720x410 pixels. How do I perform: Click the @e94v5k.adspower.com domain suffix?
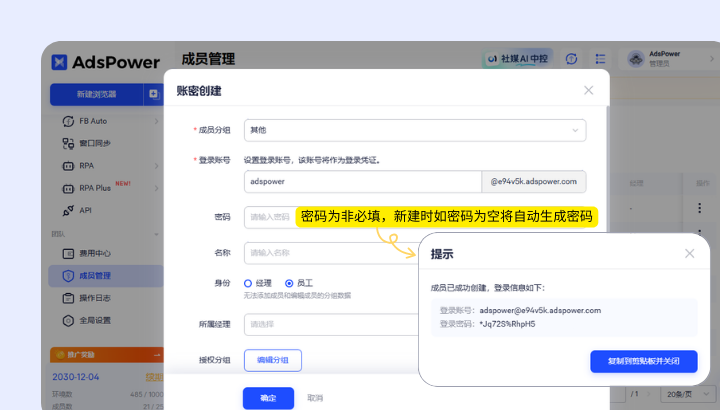click(x=534, y=182)
